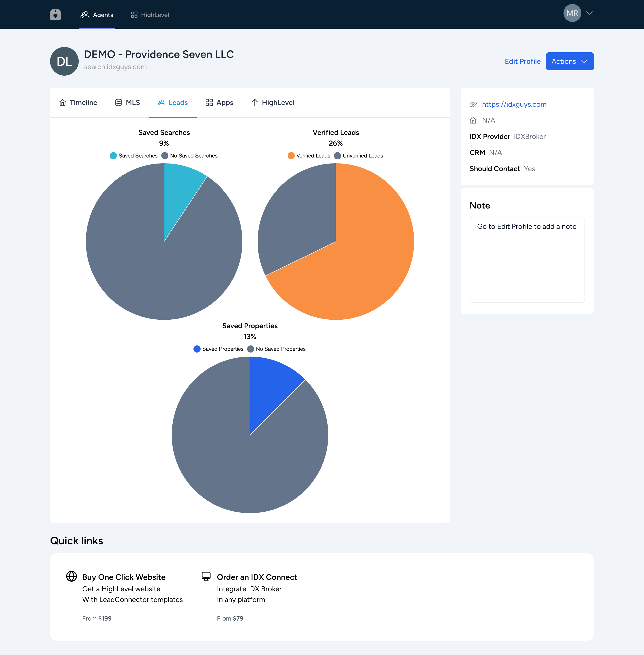This screenshot has height=655, width=644.
Task: Open the MLS tab
Action: coord(127,102)
